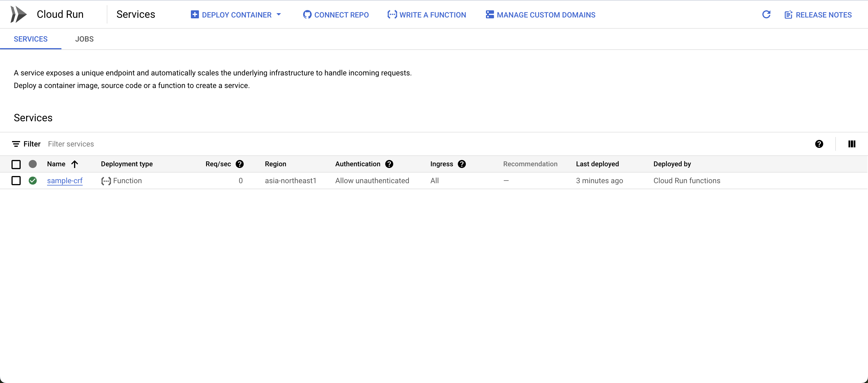Select the Services tab
868x383 pixels.
[x=31, y=39]
